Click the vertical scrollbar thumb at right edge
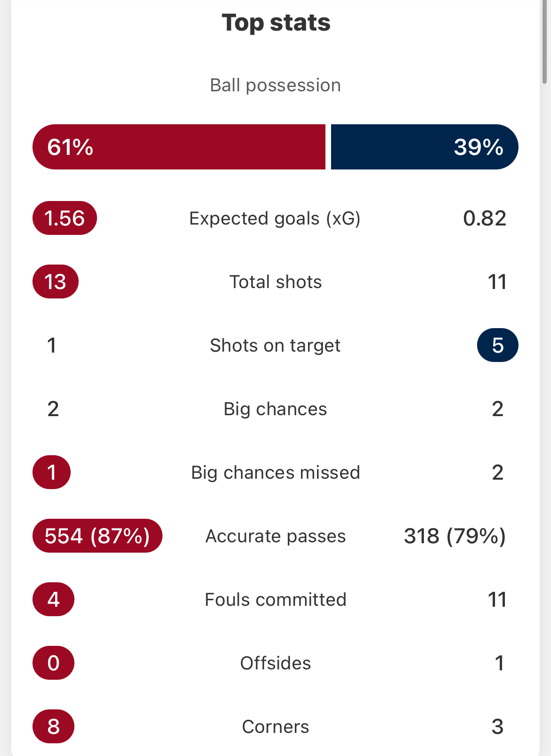Image resolution: width=551 pixels, height=756 pixels. click(544, 42)
